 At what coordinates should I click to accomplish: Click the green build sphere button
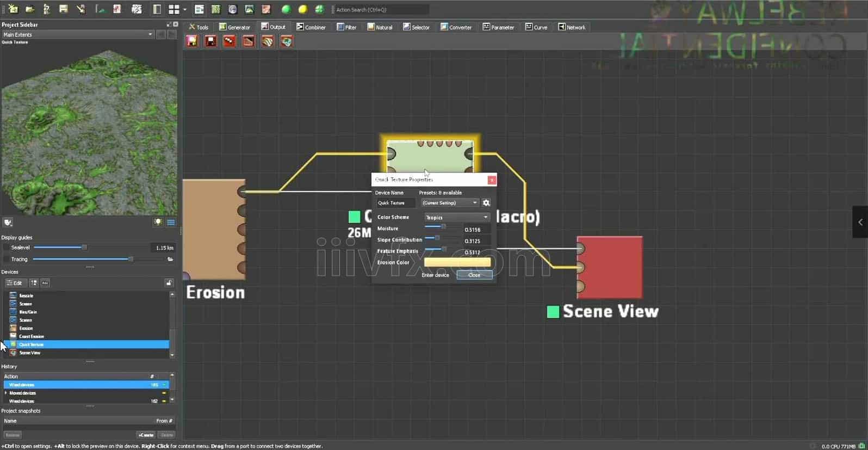[x=286, y=9]
